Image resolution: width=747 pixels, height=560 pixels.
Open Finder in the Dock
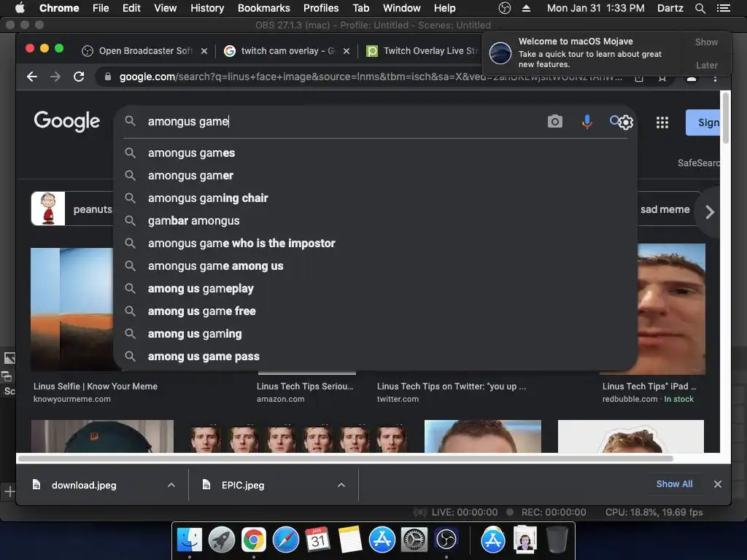coord(190,540)
